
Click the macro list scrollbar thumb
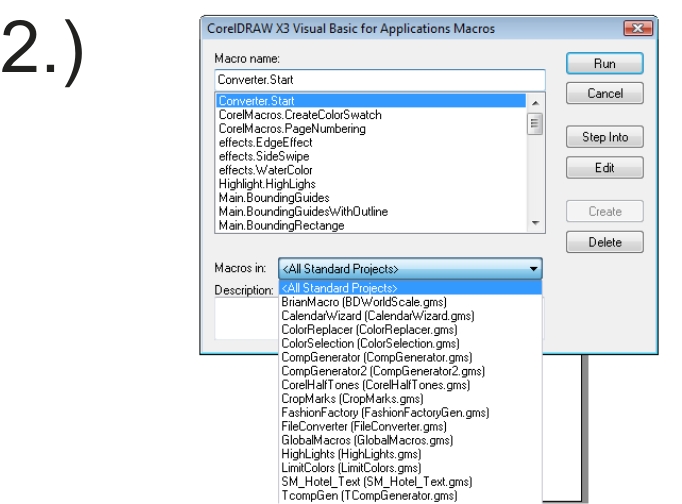(x=535, y=124)
